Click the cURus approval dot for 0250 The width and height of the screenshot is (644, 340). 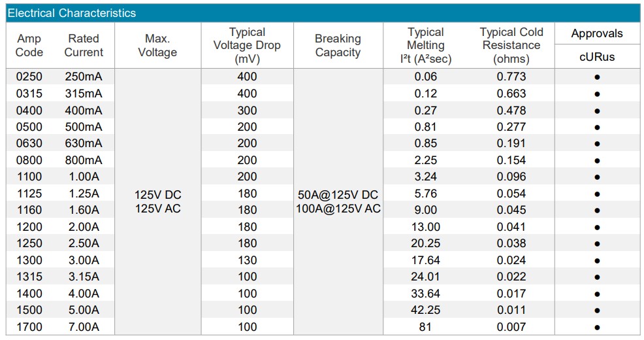[597, 77]
